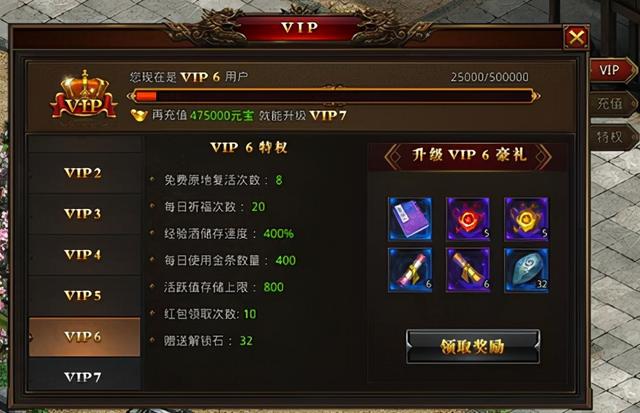Image resolution: width=640 pixels, height=413 pixels.
Task: Select the highlighted VIP 6 tab
Action: pos(84,337)
